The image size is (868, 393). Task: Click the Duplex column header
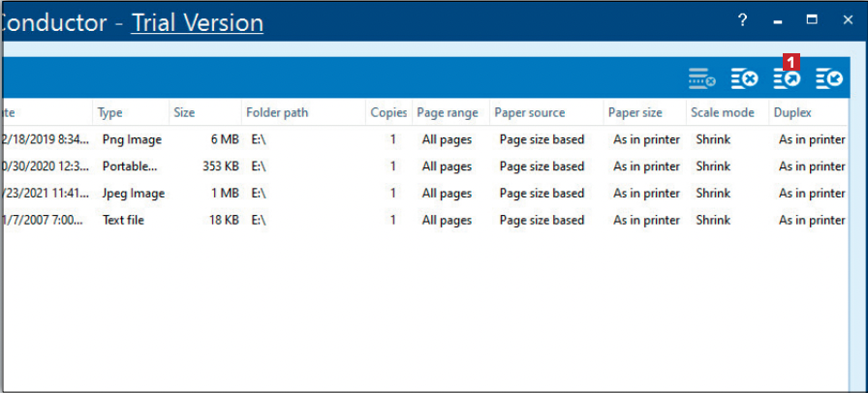(x=791, y=112)
